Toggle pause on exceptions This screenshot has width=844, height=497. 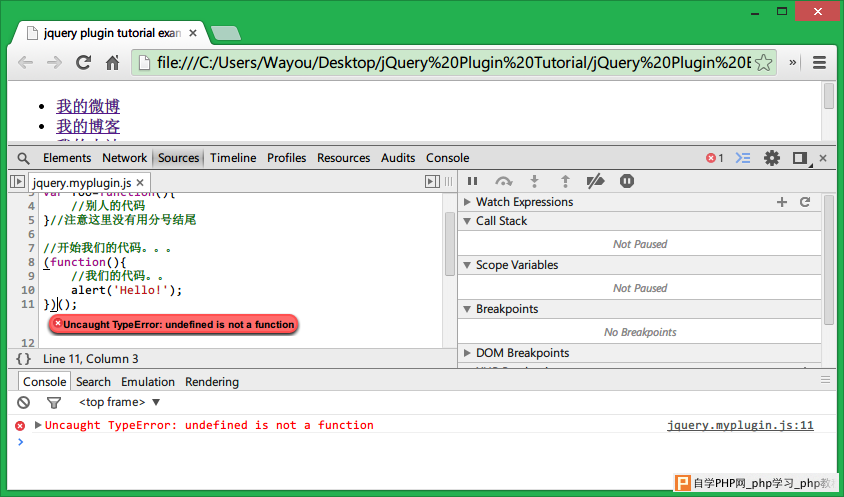[627, 181]
